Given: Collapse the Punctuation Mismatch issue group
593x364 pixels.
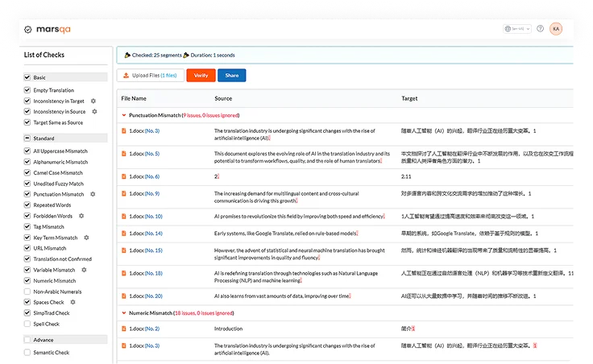Looking at the screenshot, I should (123, 115).
